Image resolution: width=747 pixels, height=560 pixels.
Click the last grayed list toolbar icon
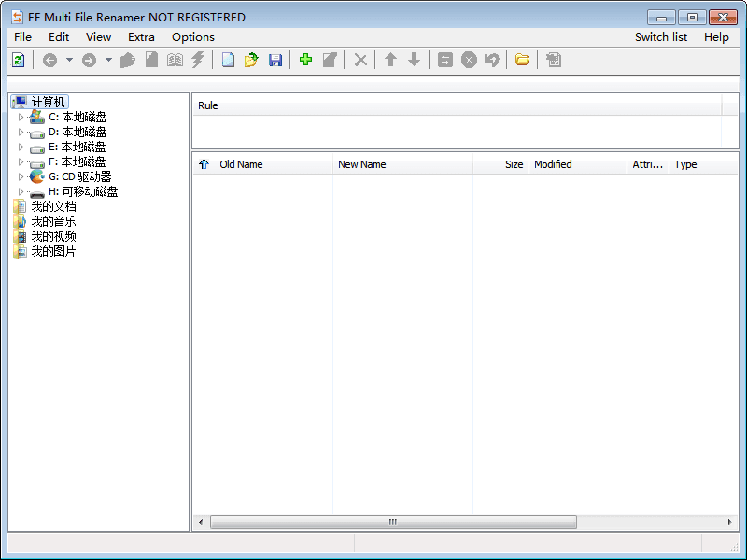[554, 60]
